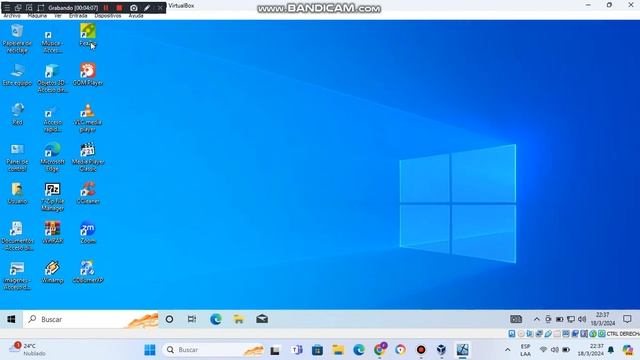Viewport: 640px width, 360px height.
Task: Open Bandicam red record icon on host taskbar
Action: [x=421, y=350]
